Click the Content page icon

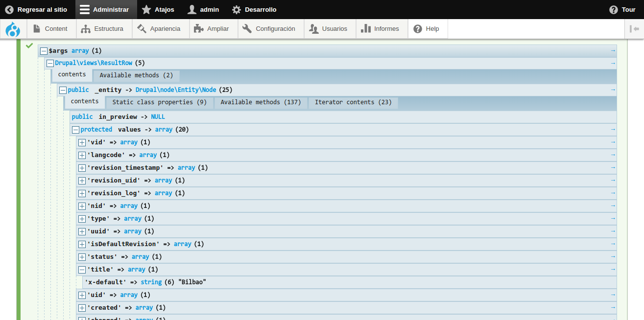[x=37, y=29]
